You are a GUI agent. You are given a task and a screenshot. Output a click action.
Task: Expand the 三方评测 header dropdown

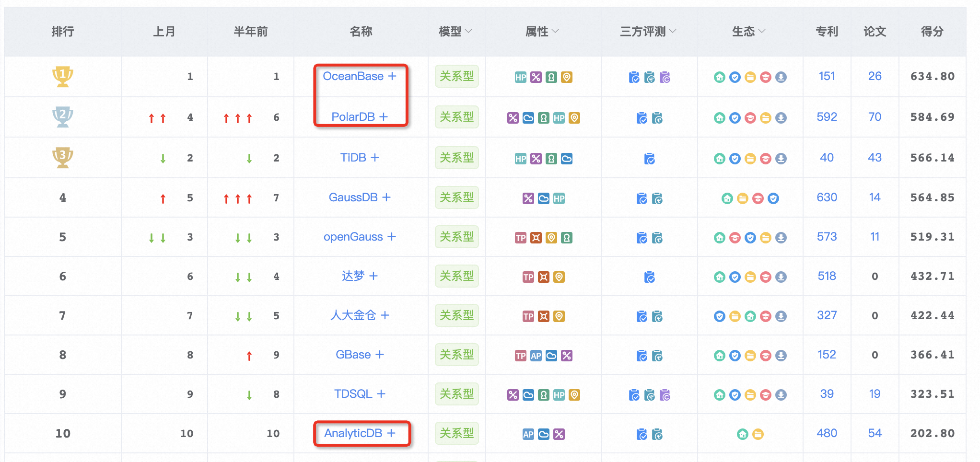coord(673,31)
